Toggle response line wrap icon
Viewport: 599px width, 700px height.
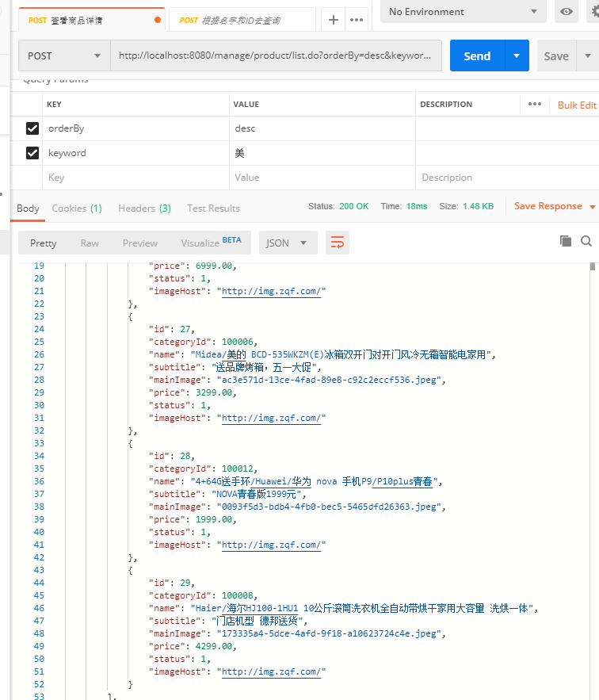338,243
